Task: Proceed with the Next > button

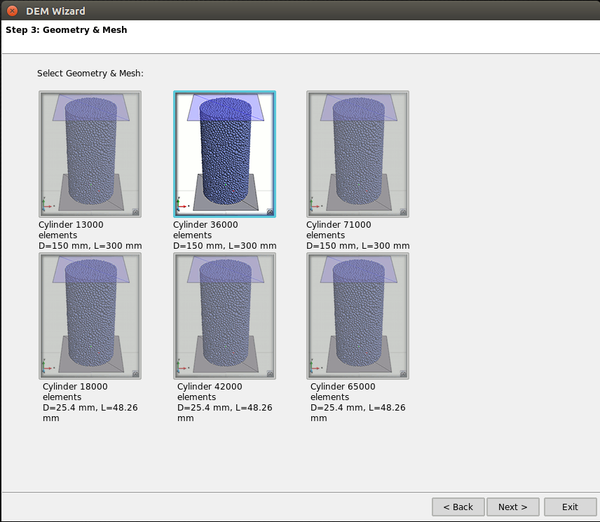Action: coord(513,507)
